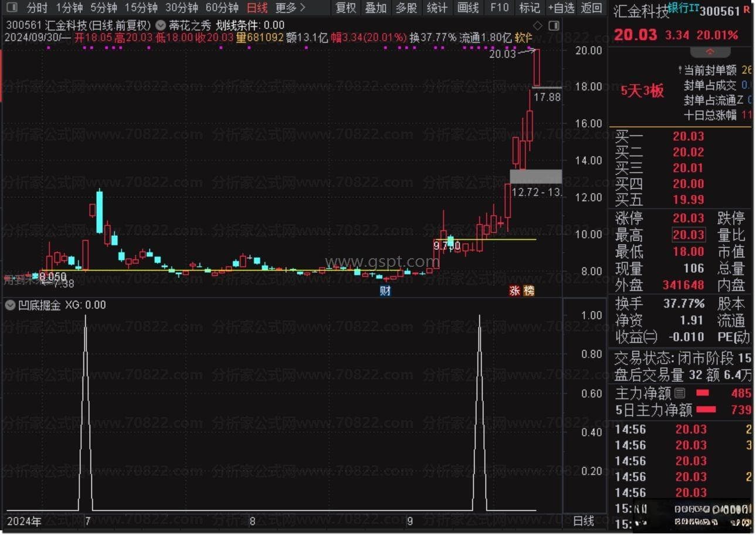This screenshot has height=535, width=756.
Task: Click the 多股 multi-stock button
Action: coord(406,8)
